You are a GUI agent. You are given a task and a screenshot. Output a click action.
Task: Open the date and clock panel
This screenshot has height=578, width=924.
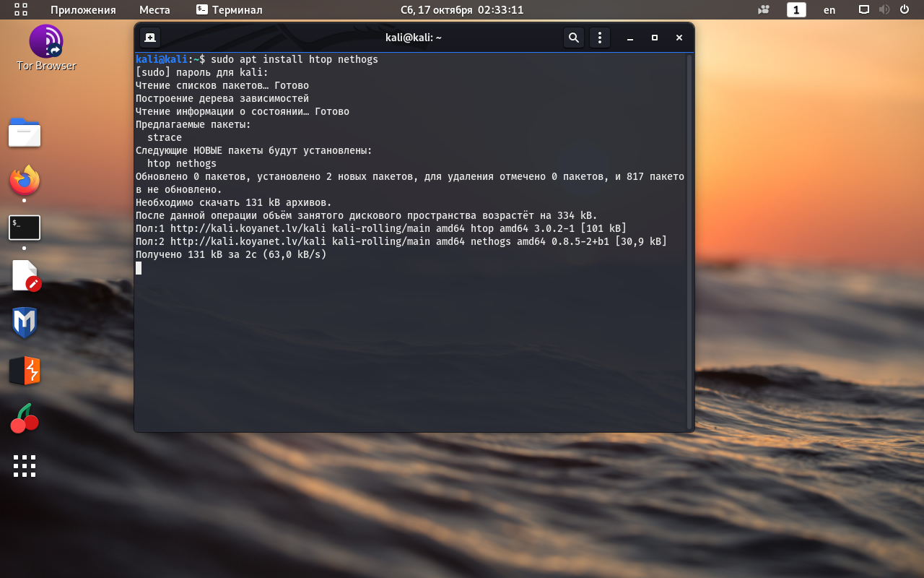[462, 9]
